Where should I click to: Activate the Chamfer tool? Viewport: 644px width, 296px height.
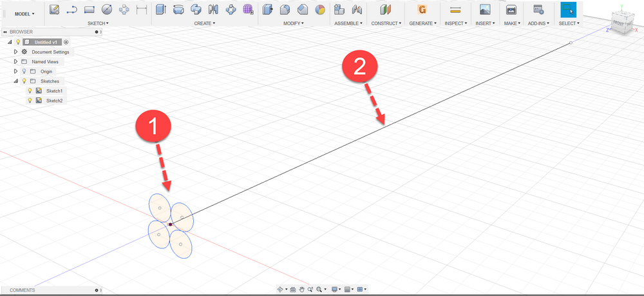pos(303,9)
